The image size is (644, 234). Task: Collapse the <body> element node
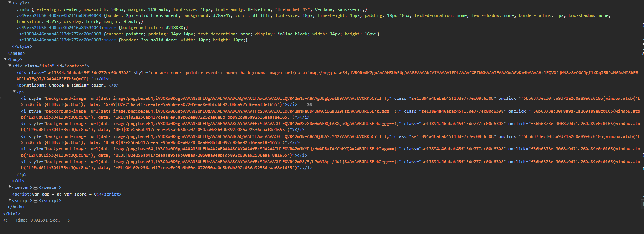pos(5,60)
